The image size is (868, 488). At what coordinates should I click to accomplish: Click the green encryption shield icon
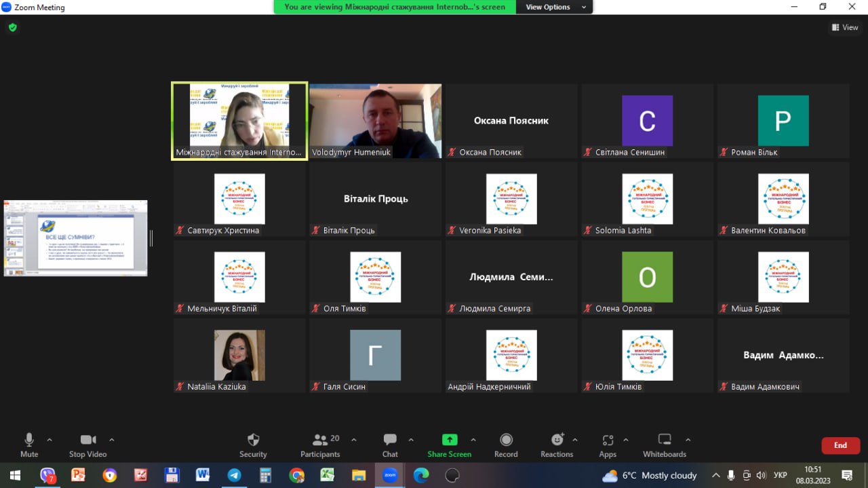(12, 28)
